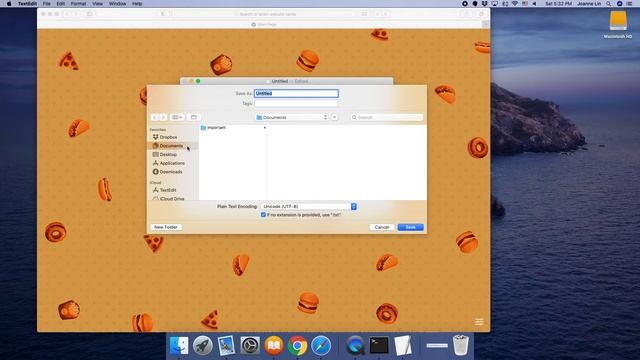Click the Wi-Fi status icon

[515, 4]
